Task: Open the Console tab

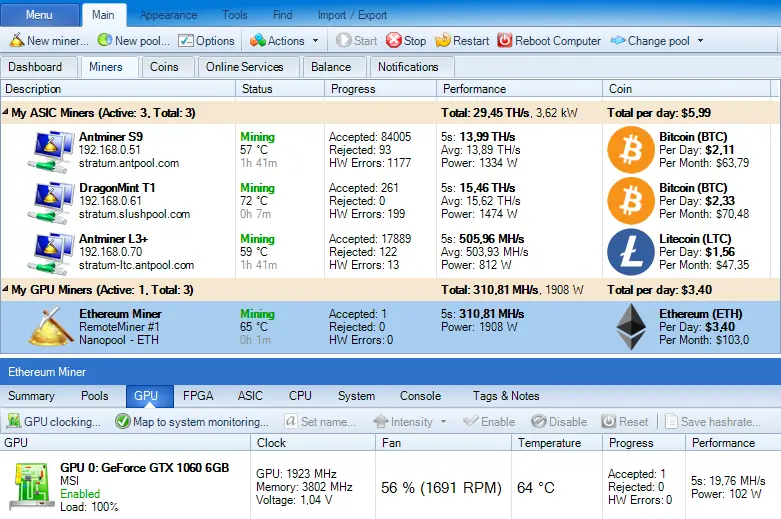Action: tap(420, 396)
